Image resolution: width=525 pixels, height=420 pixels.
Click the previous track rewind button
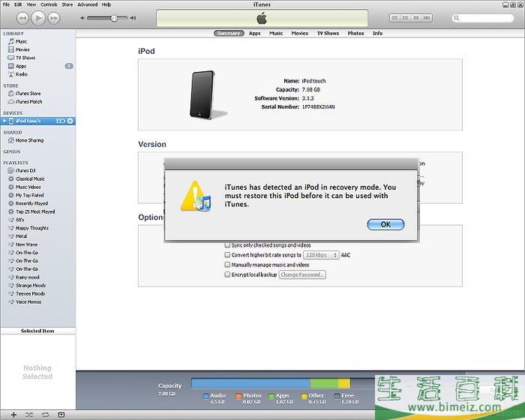point(22,18)
